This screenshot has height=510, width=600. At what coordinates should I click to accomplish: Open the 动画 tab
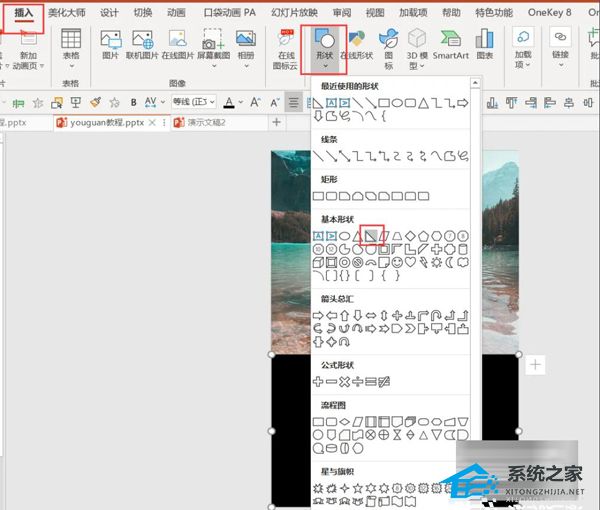[x=176, y=13]
